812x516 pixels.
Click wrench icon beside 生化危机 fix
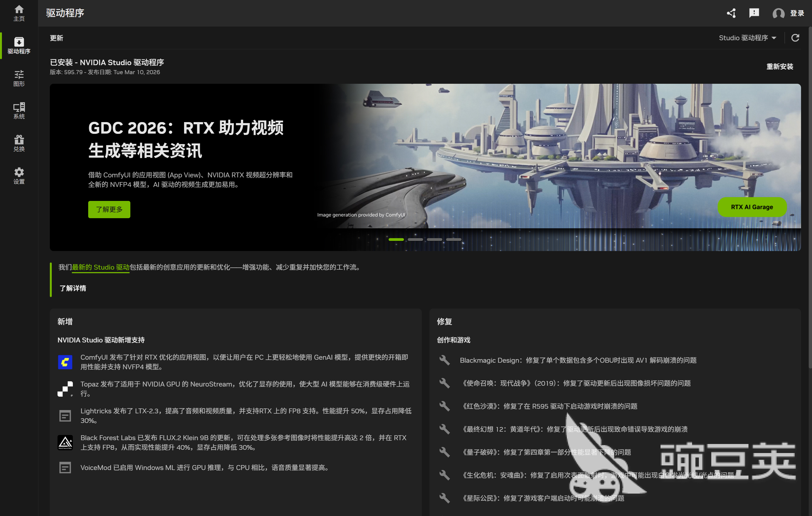click(x=444, y=475)
